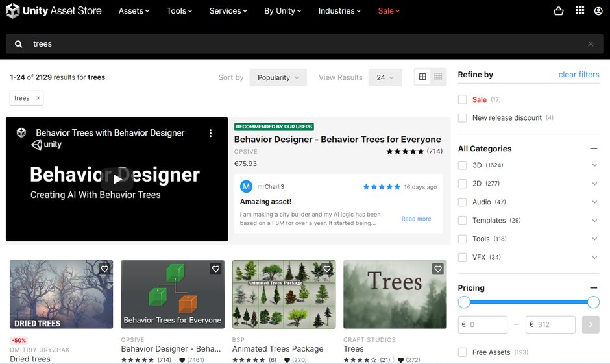The height and width of the screenshot is (364, 610).
Task: Click the clear filters link
Action: (579, 74)
